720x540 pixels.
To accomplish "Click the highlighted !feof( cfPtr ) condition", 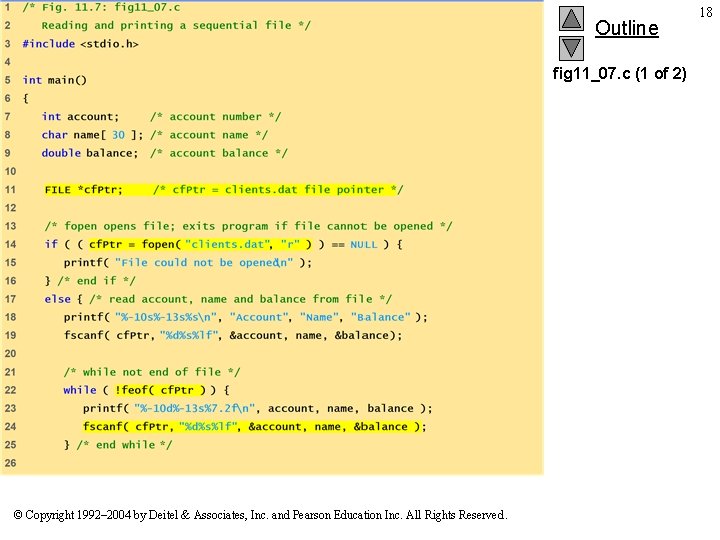I will point(160,390).
